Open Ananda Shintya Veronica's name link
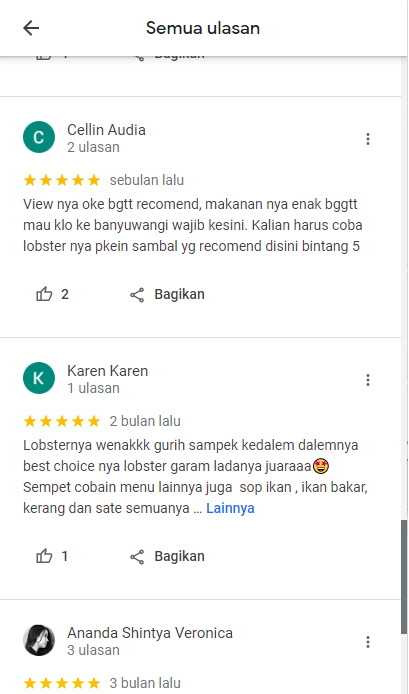The width and height of the screenshot is (409, 694). pyautogui.click(x=150, y=633)
